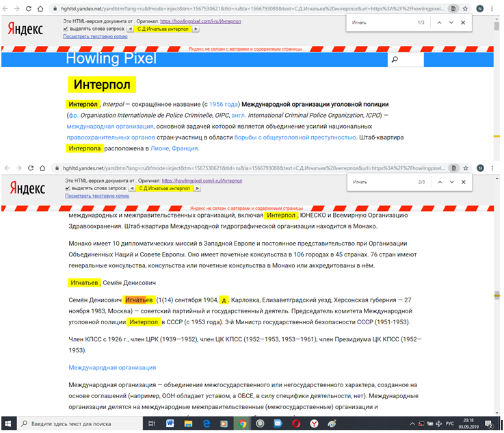This screenshot has width=504, height=433.
Task: Click vertical scrollbar thumb in bottom window
Action: (x=497, y=295)
